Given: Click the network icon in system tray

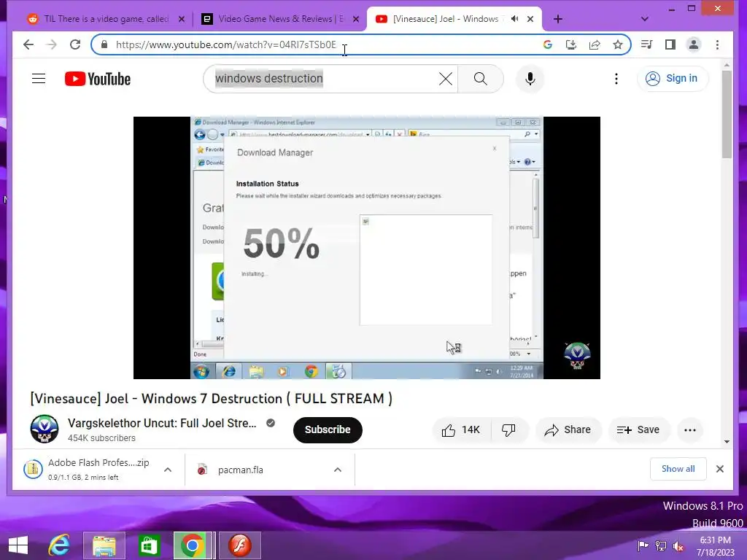Looking at the screenshot, I should click(x=661, y=545).
